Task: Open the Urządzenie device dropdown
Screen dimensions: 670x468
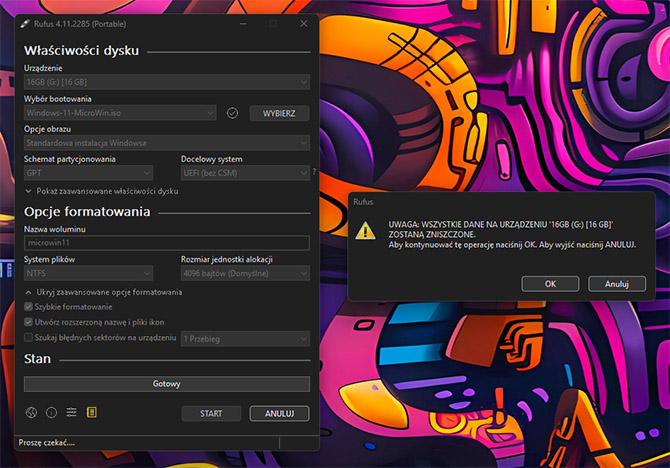Action: coord(167,82)
